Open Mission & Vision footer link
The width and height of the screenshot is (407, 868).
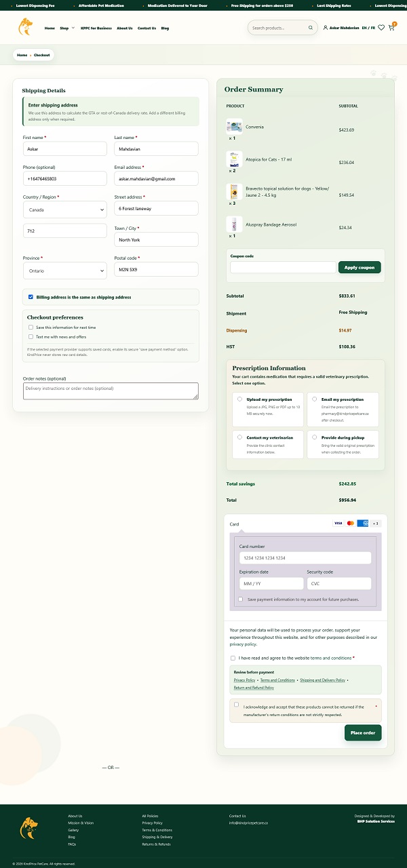pyautogui.click(x=81, y=823)
